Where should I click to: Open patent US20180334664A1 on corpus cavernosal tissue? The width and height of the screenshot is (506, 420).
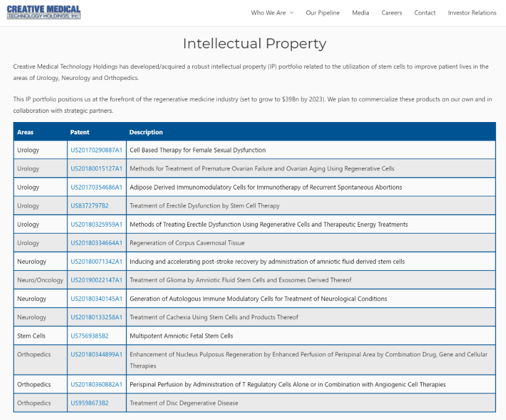click(96, 242)
